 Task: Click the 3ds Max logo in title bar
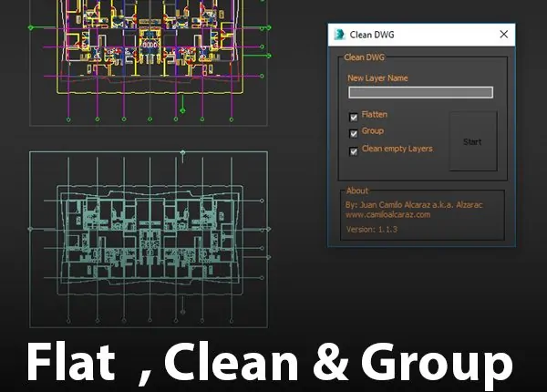coord(340,35)
